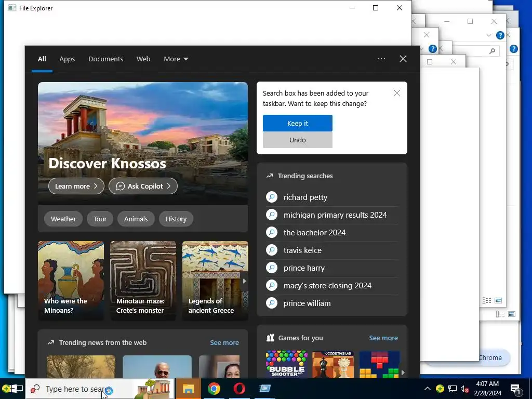Advance the Knossos cards carousel arrow
532x399 pixels.
point(244,281)
